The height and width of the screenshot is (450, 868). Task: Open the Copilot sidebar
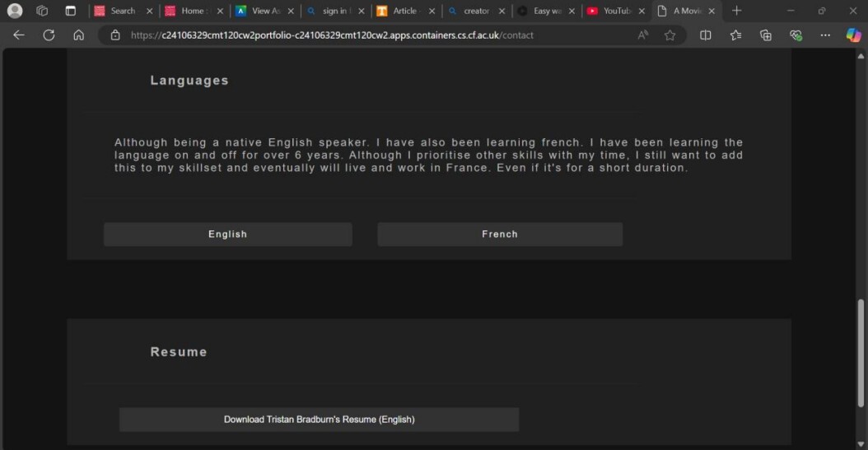853,35
